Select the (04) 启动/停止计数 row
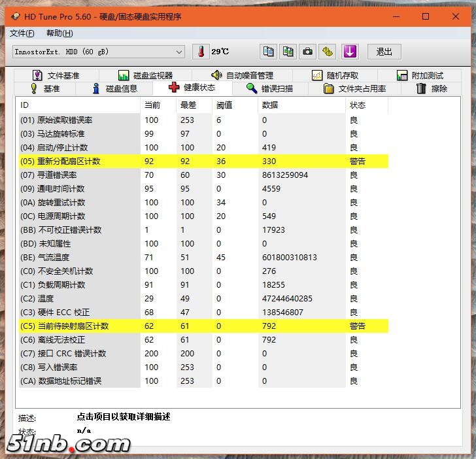Screen dimensions: 476x459 (203, 148)
